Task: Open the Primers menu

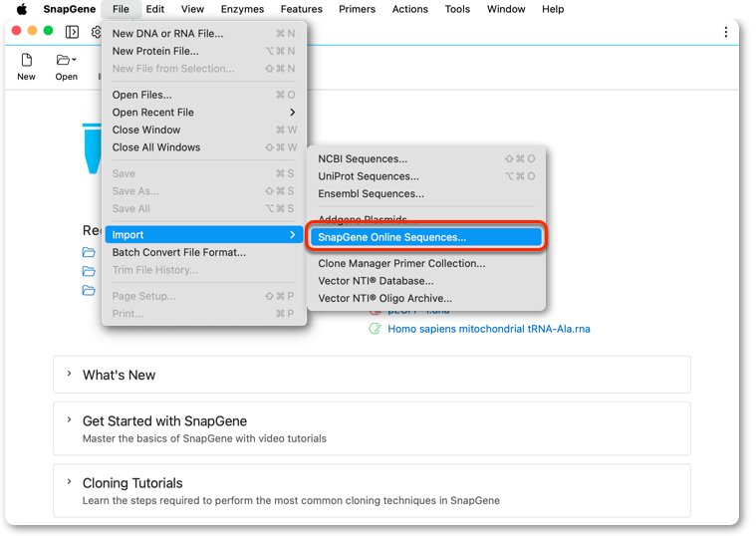Action: point(357,9)
